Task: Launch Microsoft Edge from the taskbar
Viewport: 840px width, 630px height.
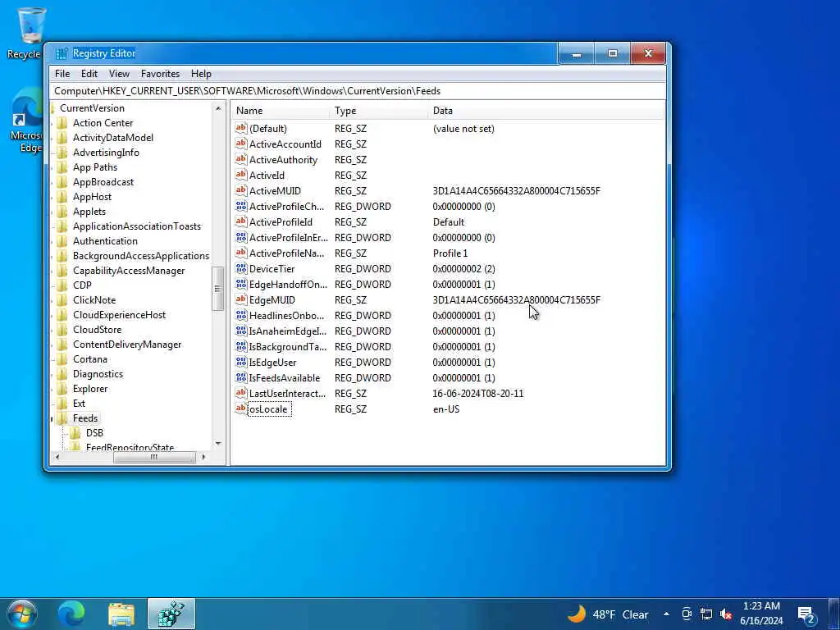Action: click(x=71, y=614)
